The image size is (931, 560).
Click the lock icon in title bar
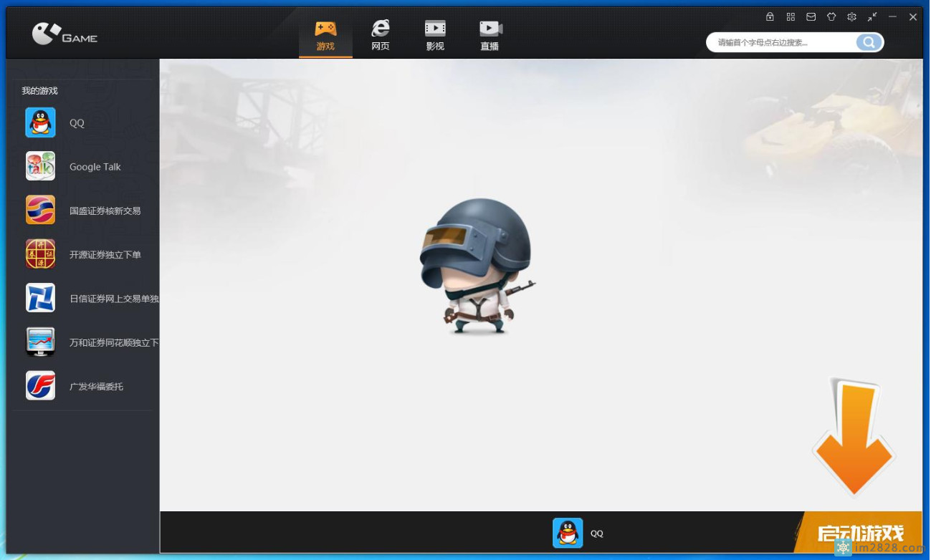[770, 17]
